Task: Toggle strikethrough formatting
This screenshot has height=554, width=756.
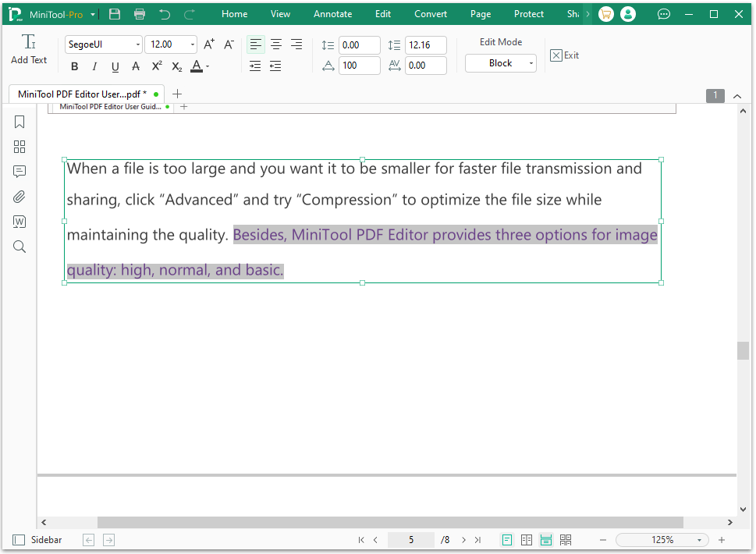Action: pyautogui.click(x=136, y=66)
